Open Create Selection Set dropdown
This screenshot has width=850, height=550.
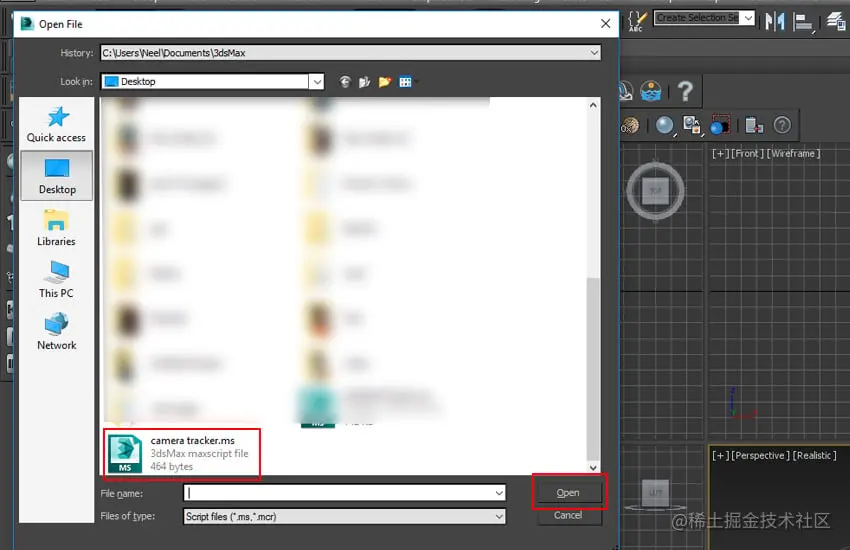tap(704, 18)
